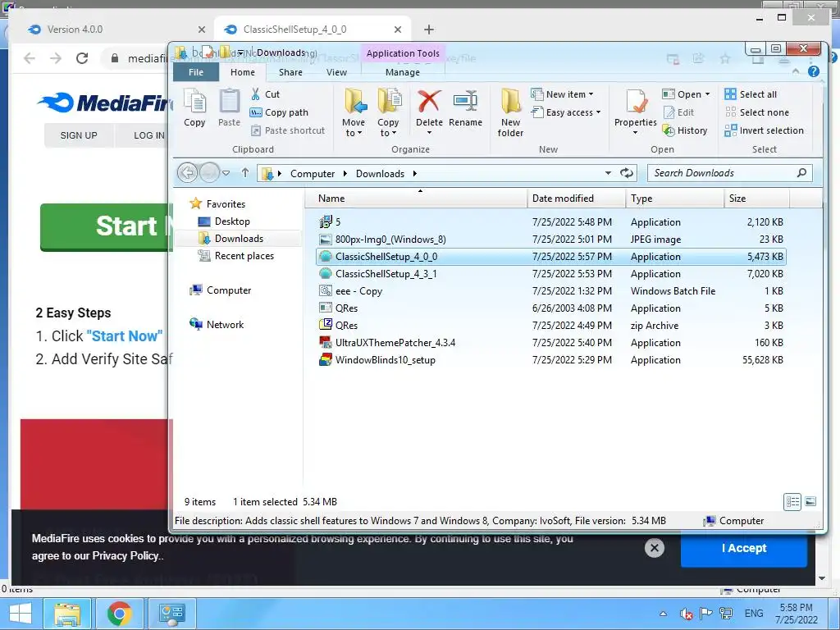This screenshot has width=840, height=630.
Task: Select WindowBlinds10_setup file
Action: coord(550,360)
